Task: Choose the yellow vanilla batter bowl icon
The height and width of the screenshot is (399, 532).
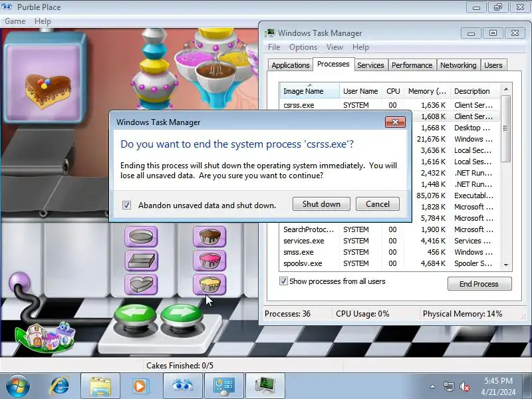Action: pos(209,285)
